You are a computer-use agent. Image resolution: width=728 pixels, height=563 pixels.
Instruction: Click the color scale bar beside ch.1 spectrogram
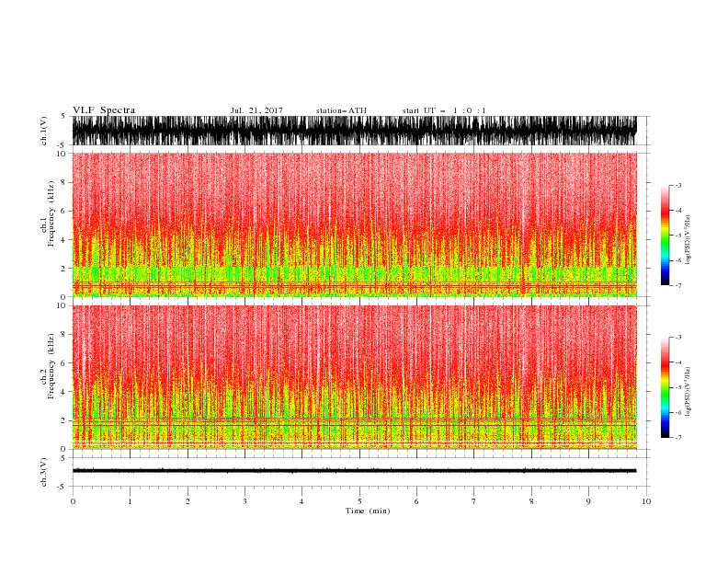click(x=665, y=235)
